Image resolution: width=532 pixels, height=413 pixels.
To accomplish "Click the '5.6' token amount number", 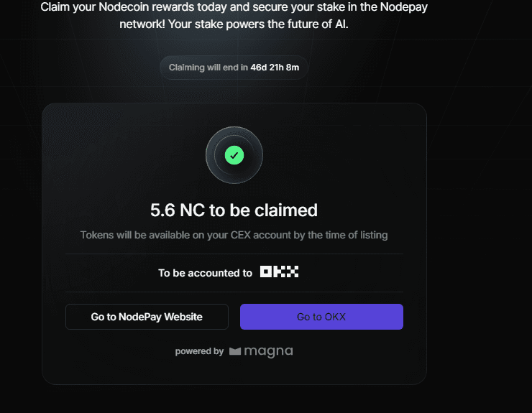I will [x=162, y=210].
